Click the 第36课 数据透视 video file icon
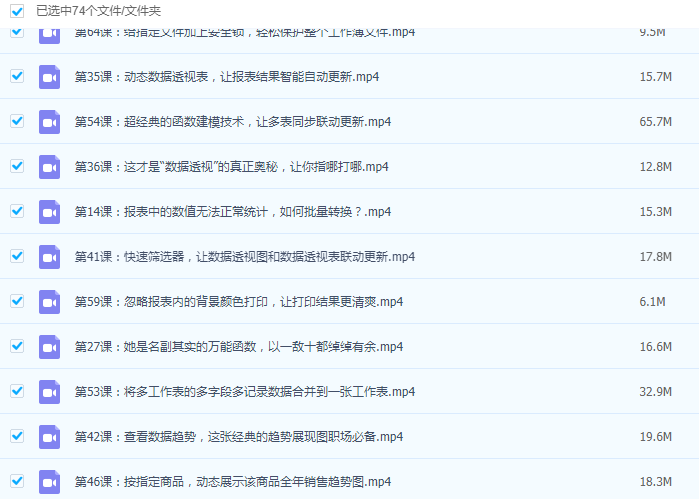This screenshot has height=499, width=699. [49, 167]
